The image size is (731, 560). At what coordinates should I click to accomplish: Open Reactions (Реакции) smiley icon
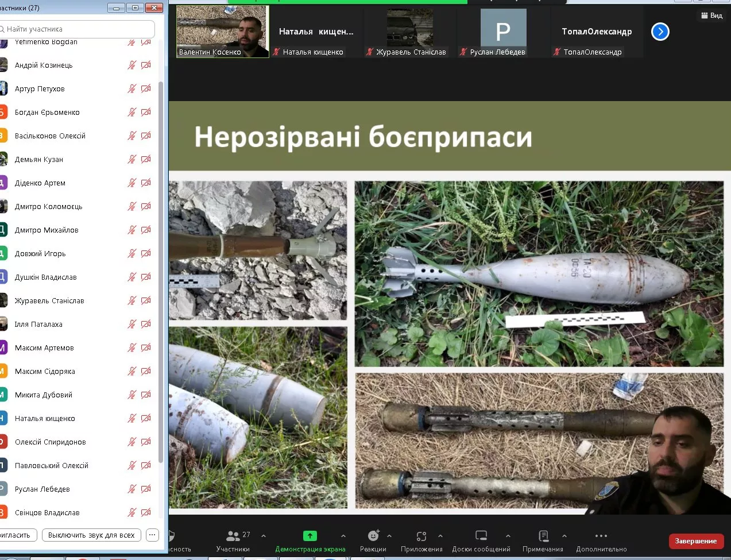[373, 536]
